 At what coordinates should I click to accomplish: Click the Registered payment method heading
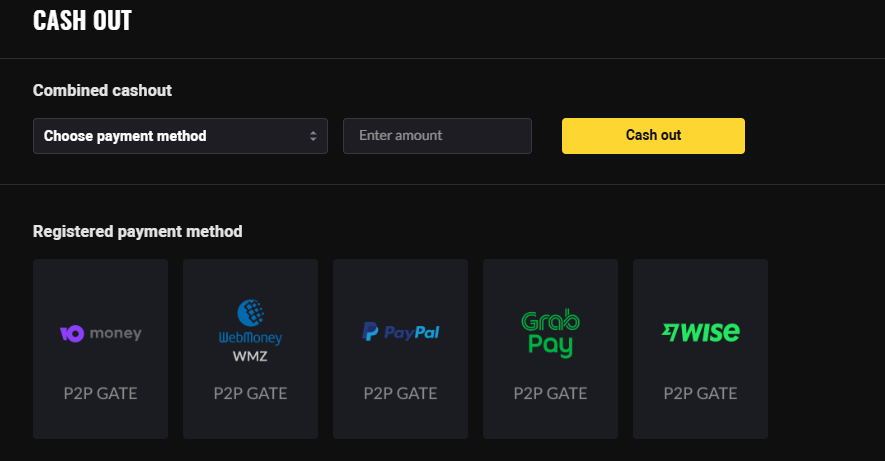[x=137, y=231]
